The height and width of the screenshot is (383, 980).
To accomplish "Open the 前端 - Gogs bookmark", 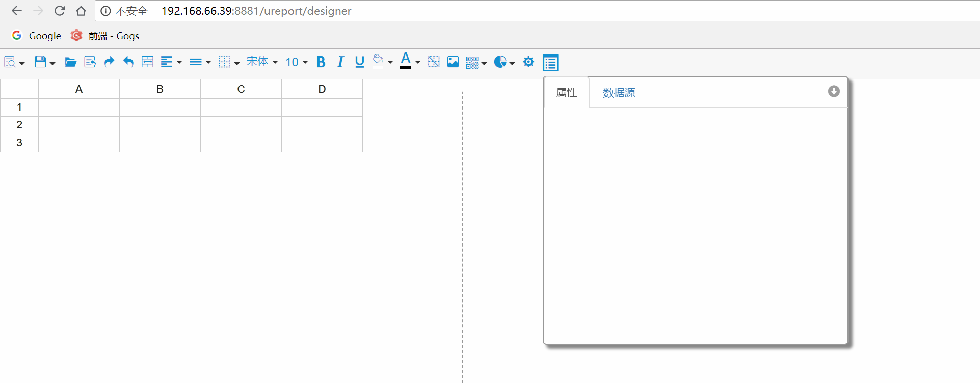I will 105,36.
